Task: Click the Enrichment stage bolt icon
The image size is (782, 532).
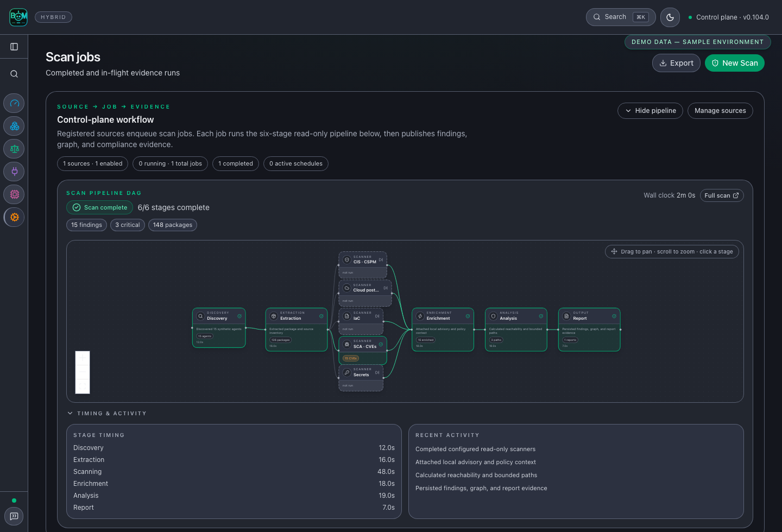Action: tap(420, 316)
